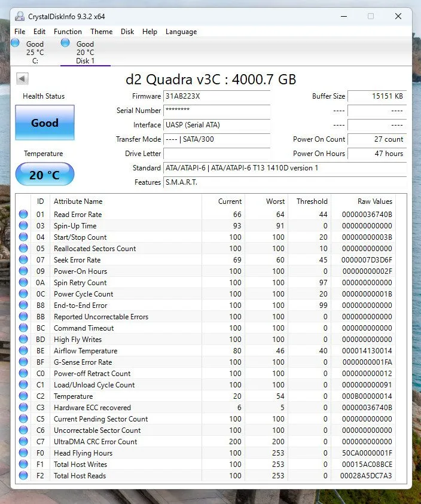Image resolution: width=421 pixels, height=504 pixels.
Task: Select the Disk 1 tab
Action: [x=86, y=52]
